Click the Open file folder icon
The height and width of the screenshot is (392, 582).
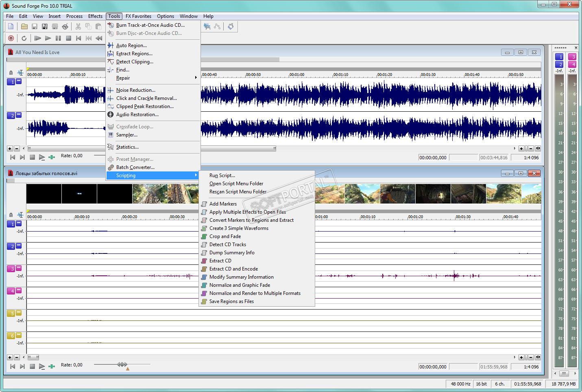tap(24, 26)
